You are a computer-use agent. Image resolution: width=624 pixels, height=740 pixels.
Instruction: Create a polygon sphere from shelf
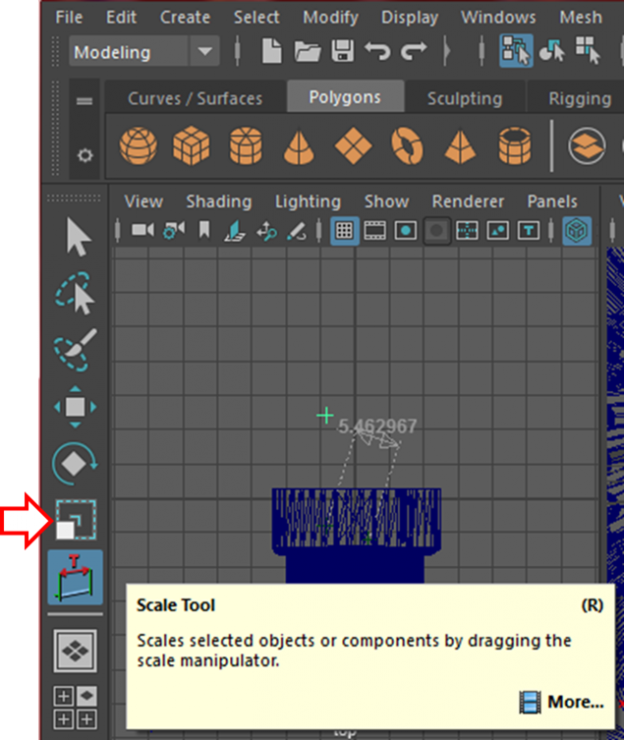click(138, 145)
